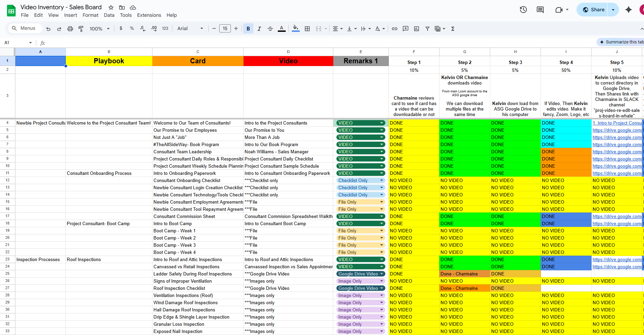Open the Extensions menu
Image resolution: width=644 pixels, height=335 pixels.
149,15
